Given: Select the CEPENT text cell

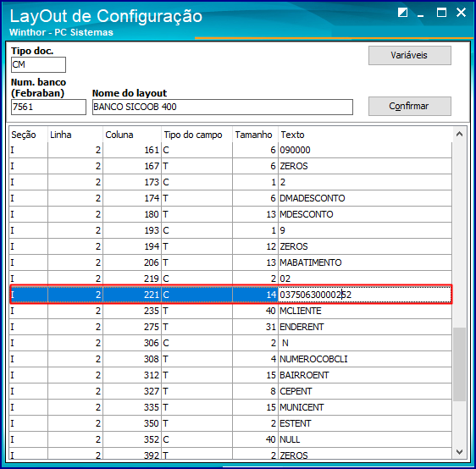Looking at the screenshot, I should 365,391.
